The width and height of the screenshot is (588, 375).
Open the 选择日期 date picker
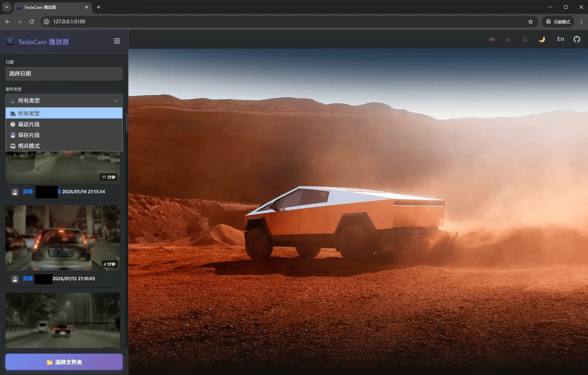click(x=64, y=73)
